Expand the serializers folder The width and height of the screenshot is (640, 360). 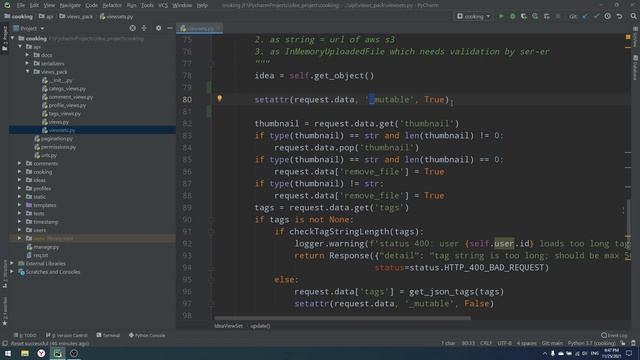(28, 63)
